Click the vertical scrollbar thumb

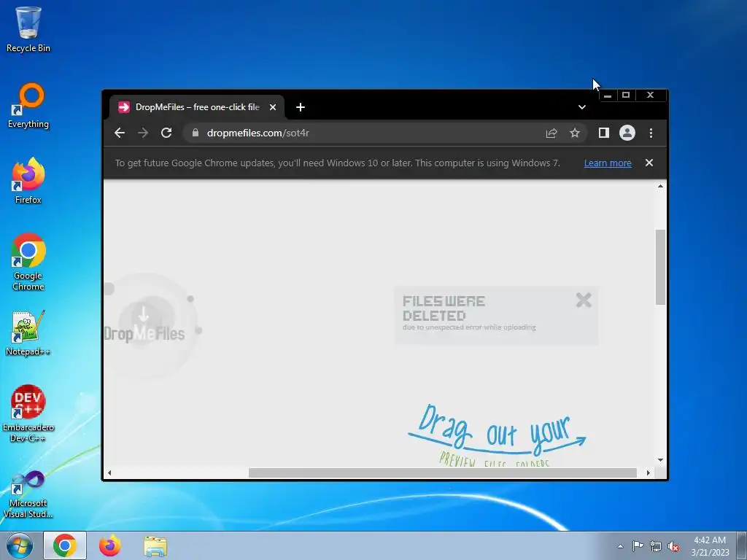660,267
